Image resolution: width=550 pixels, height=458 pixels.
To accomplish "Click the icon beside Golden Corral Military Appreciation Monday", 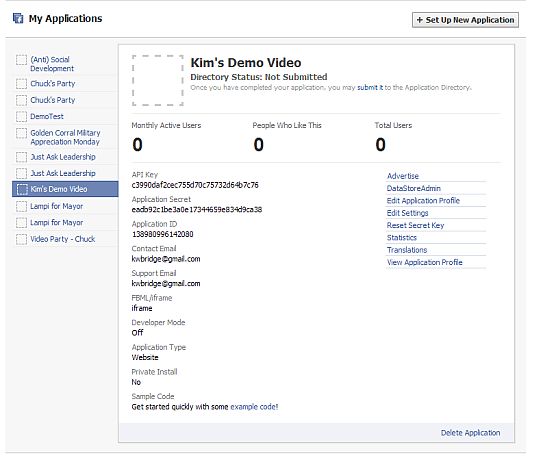I will click(x=21, y=133).
